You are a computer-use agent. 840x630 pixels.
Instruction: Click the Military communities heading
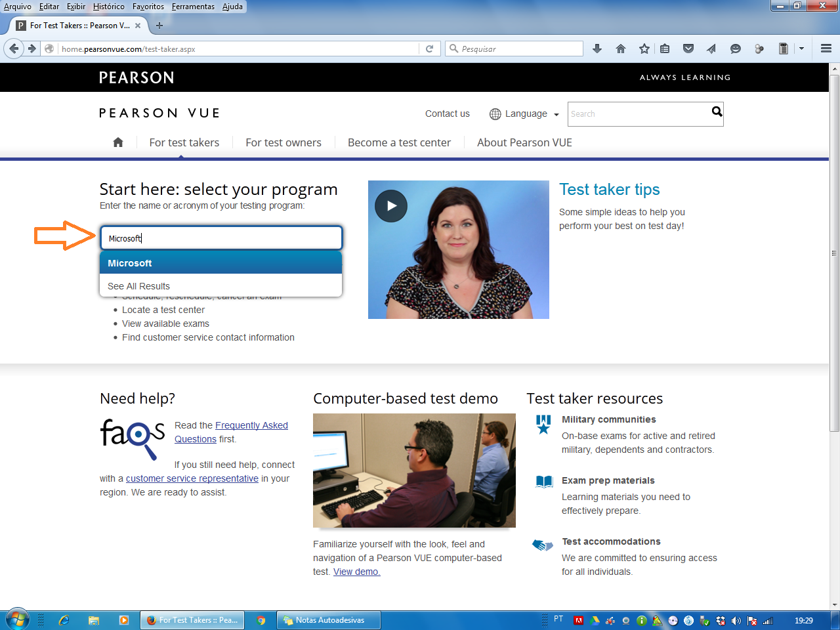(x=609, y=419)
